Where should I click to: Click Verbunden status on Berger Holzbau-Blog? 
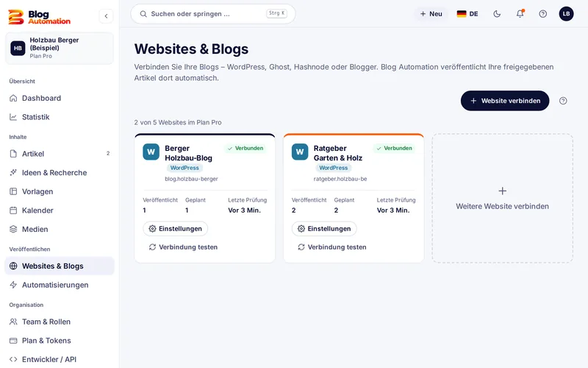pyautogui.click(x=245, y=149)
